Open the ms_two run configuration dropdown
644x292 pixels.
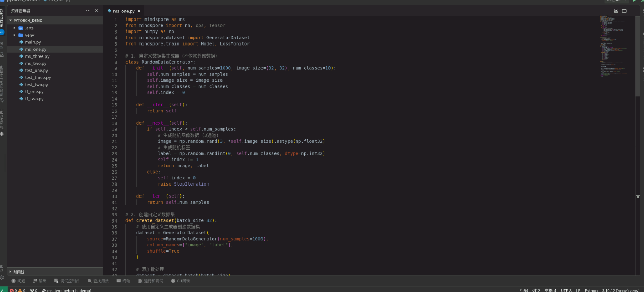click(617, 1)
